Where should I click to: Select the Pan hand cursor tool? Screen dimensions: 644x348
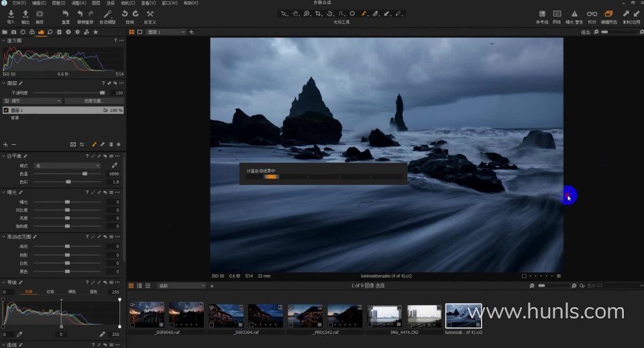294,13
